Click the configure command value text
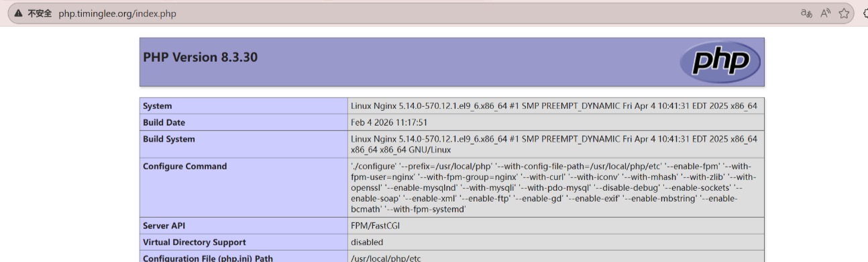The height and width of the screenshot is (262, 868). click(553, 188)
